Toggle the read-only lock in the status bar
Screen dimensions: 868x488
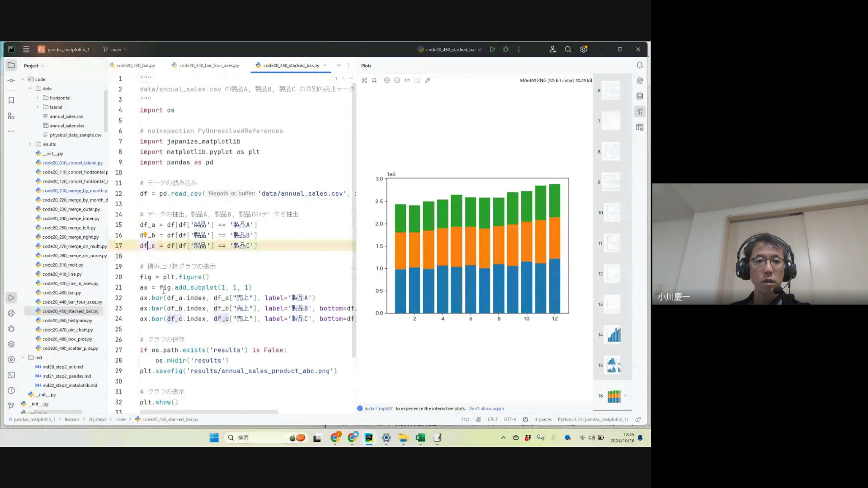638,419
